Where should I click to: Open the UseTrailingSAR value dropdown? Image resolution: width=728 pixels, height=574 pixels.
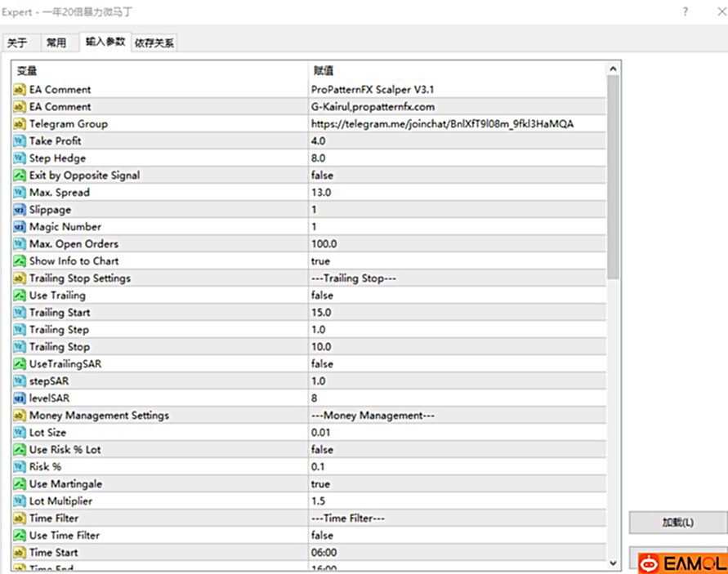tap(456, 364)
